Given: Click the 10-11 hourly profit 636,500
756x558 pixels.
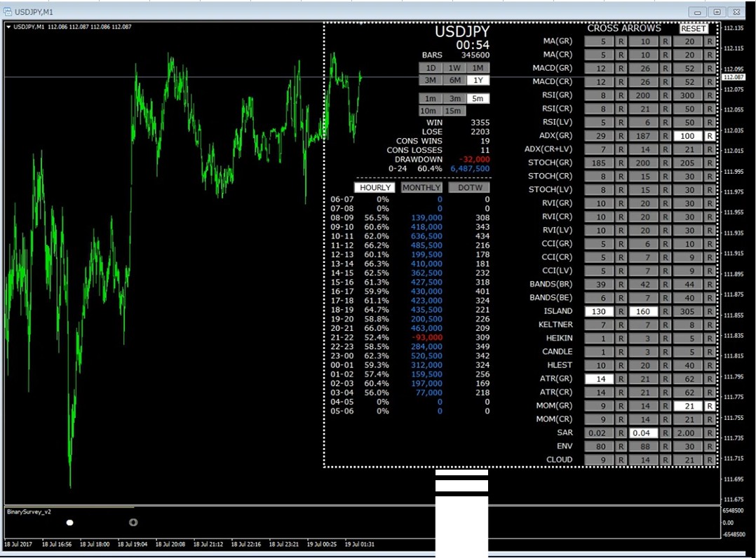Looking at the screenshot, I should click(426, 236).
